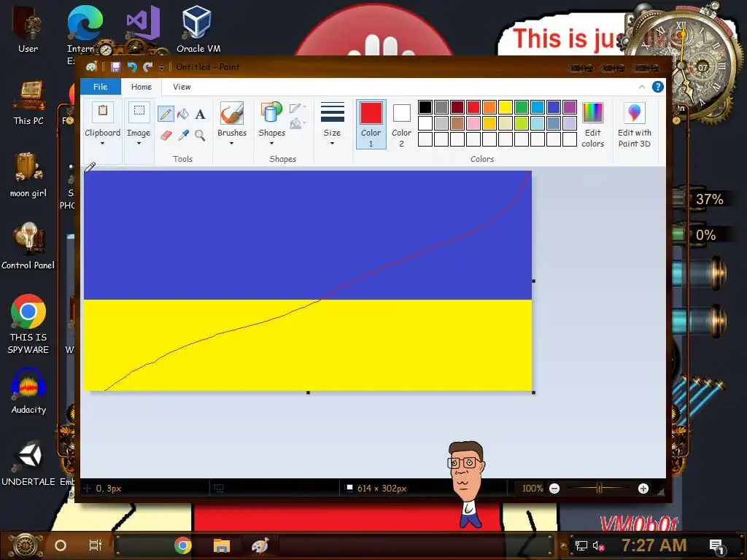The image size is (747, 560).
Task: Click the steampunk Start button
Action: (x=24, y=545)
